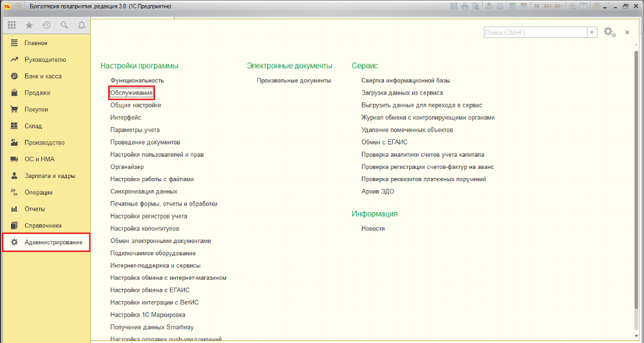Open the Операции section
644x343 pixels.
click(46, 193)
